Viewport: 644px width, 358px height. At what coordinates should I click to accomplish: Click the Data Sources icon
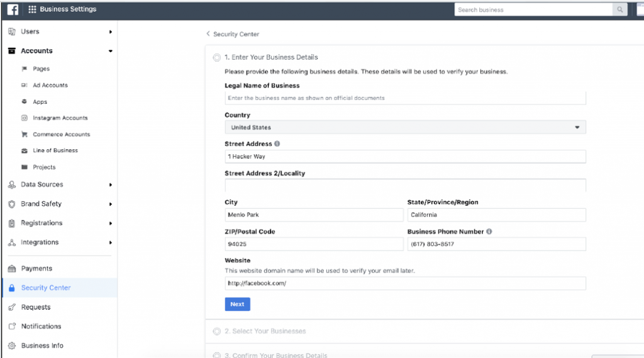12,184
